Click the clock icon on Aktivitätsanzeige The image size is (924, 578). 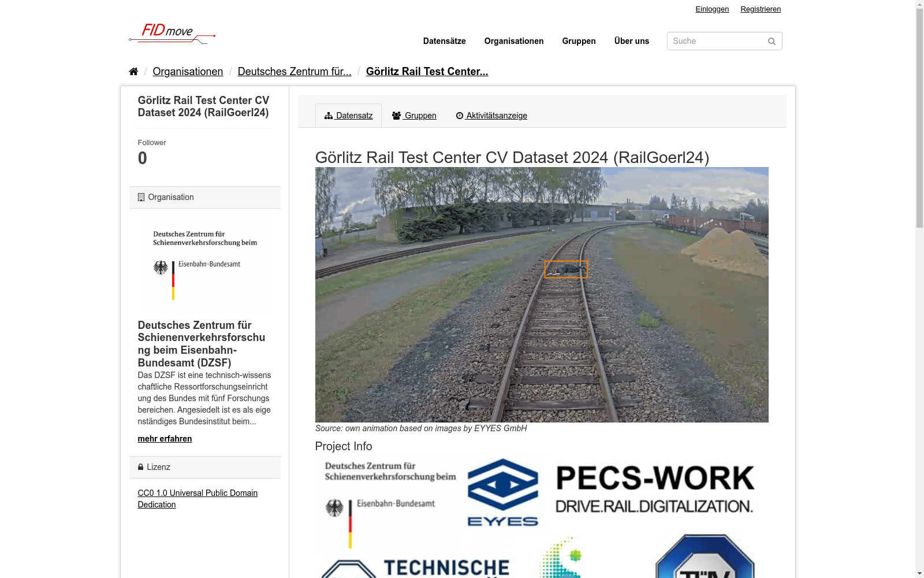click(x=459, y=115)
